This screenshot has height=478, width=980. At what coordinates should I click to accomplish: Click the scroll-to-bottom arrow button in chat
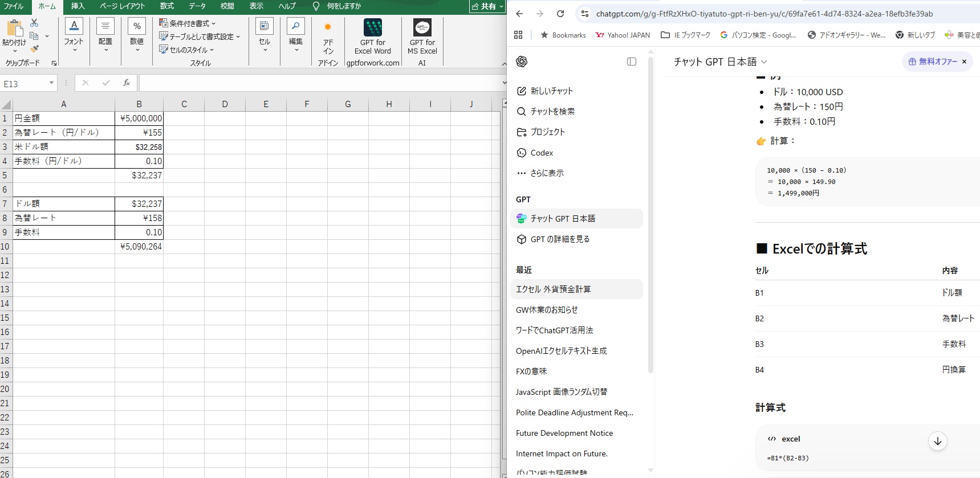tap(938, 441)
